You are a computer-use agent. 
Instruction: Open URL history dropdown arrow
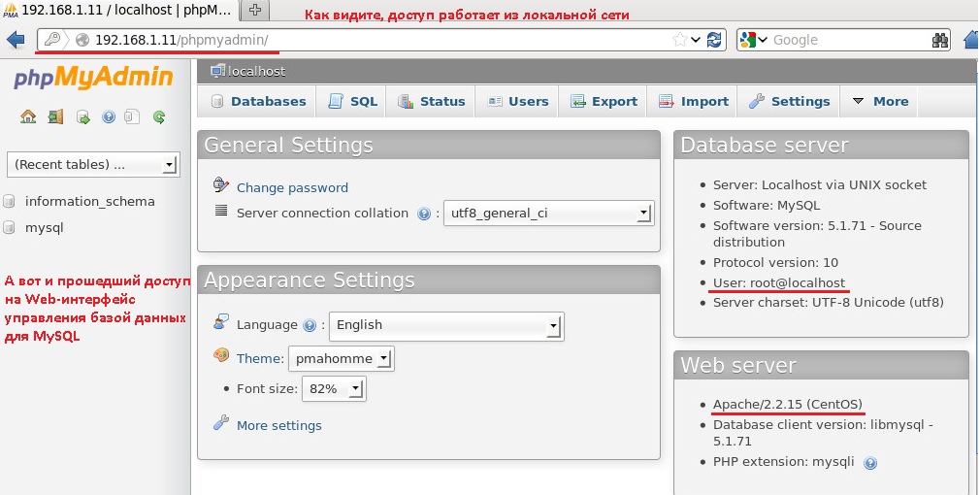(696, 40)
